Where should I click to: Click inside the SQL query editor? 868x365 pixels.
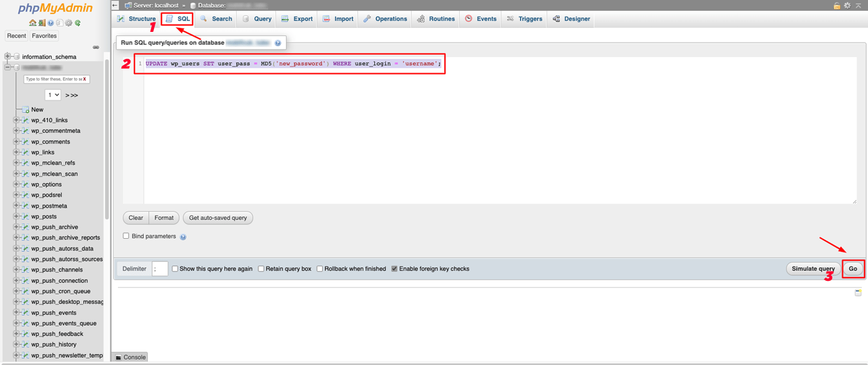pyautogui.click(x=490, y=130)
